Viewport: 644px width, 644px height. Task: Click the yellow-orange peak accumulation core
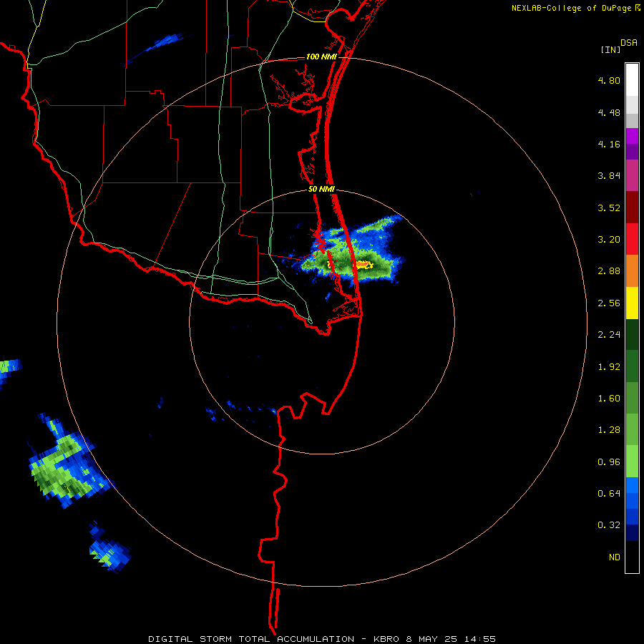[364, 265]
